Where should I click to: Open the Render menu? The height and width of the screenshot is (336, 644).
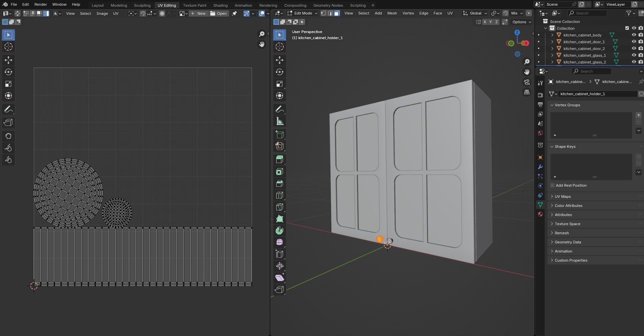click(x=41, y=4)
